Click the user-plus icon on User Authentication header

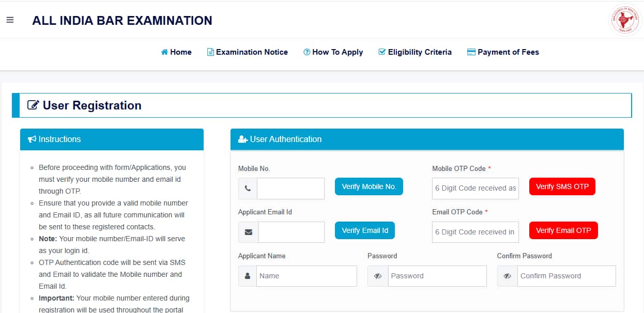(x=242, y=139)
